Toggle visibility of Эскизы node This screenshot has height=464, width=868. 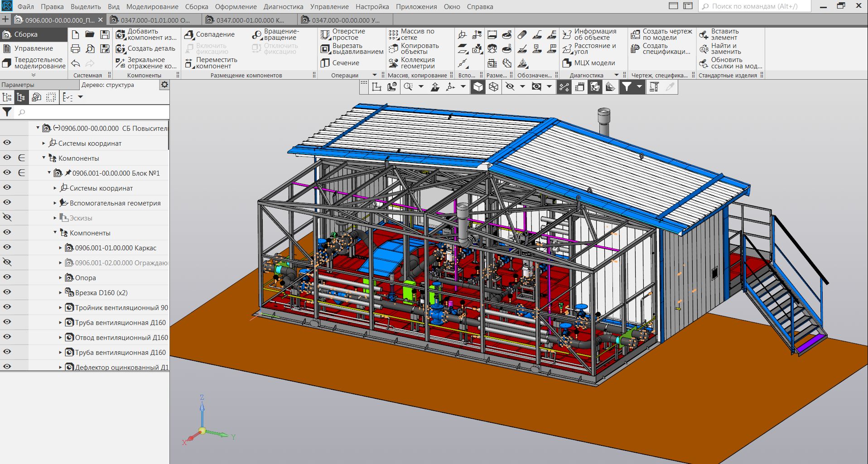7,218
